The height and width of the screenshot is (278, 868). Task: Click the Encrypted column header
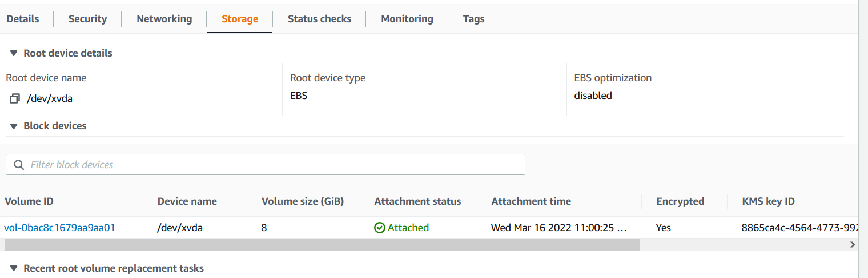[680, 201]
